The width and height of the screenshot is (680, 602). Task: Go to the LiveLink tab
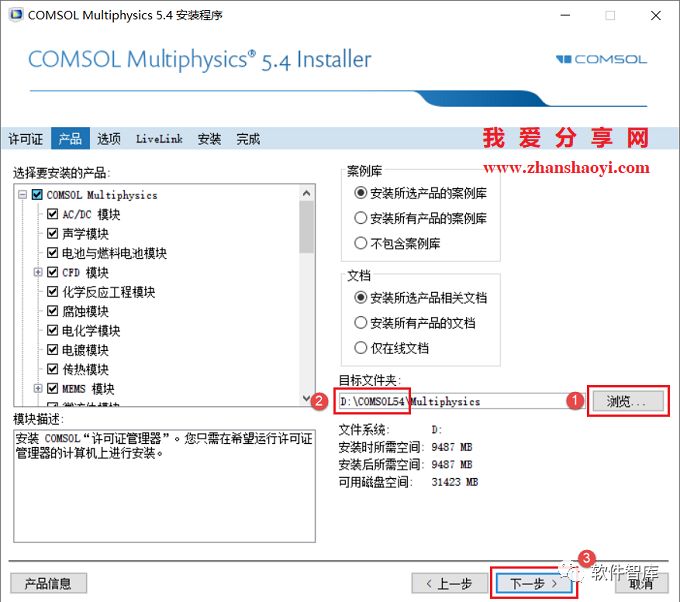click(159, 139)
